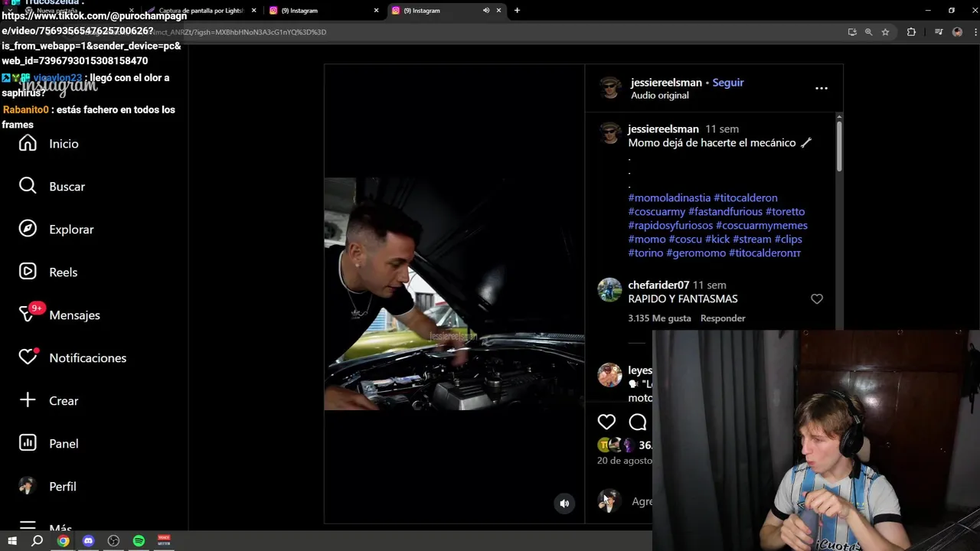Viewport: 980px width, 551px height.
Task: Click Crear plus icon
Action: (x=28, y=400)
